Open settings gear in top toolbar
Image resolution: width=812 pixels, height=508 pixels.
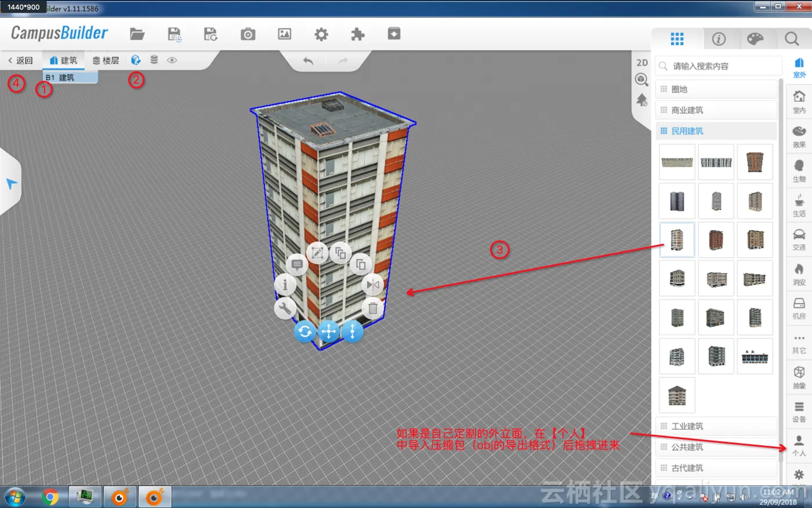point(321,34)
